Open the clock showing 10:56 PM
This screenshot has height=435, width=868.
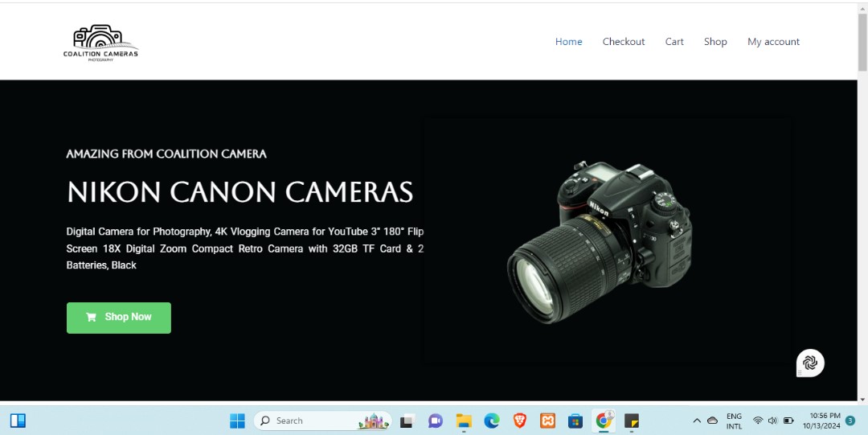[x=821, y=421]
